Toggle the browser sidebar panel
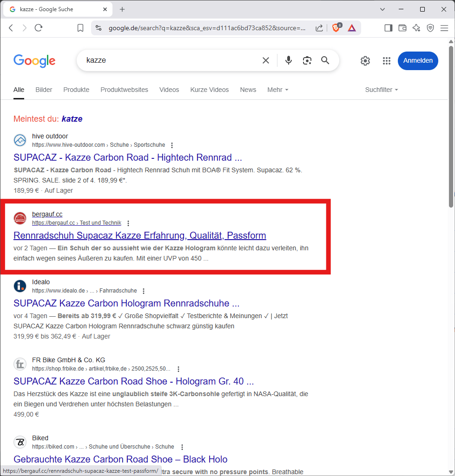The width and height of the screenshot is (455, 476). pyautogui.click(x=389, y=28)
